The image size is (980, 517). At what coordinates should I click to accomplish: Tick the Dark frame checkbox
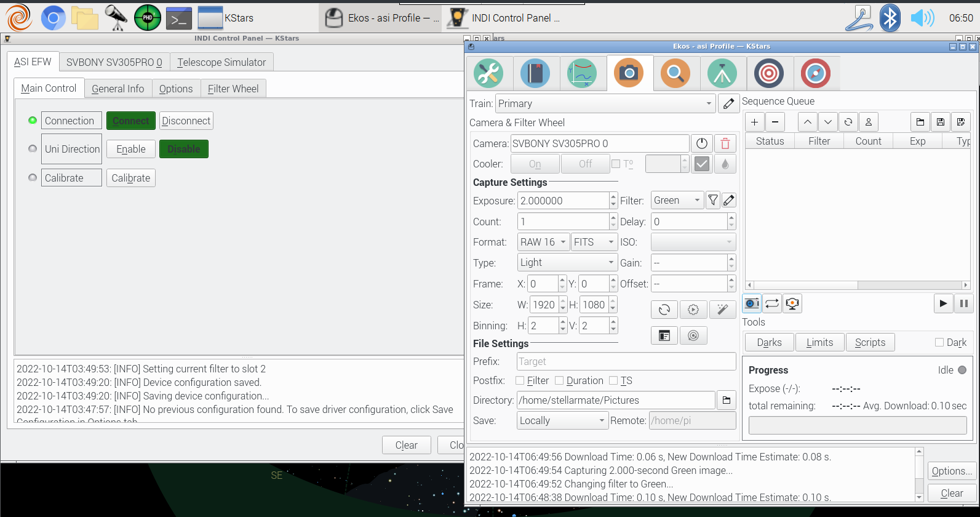coord(939,342)
